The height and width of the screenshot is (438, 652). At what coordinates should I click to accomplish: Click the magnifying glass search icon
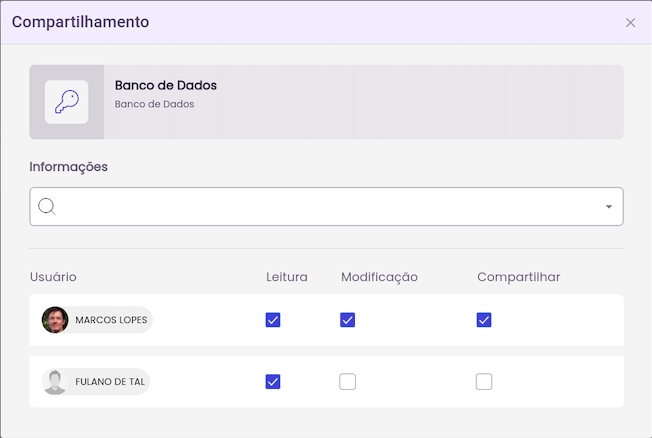pos(46,207)
